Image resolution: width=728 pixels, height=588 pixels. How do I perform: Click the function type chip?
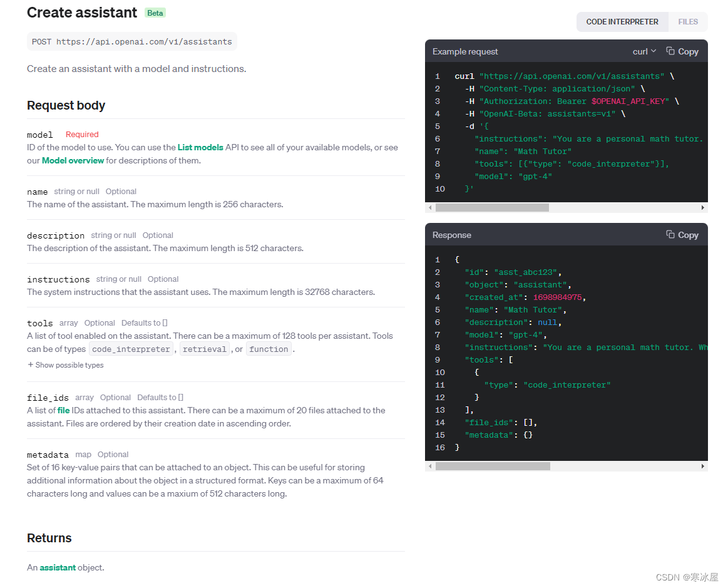269,349
